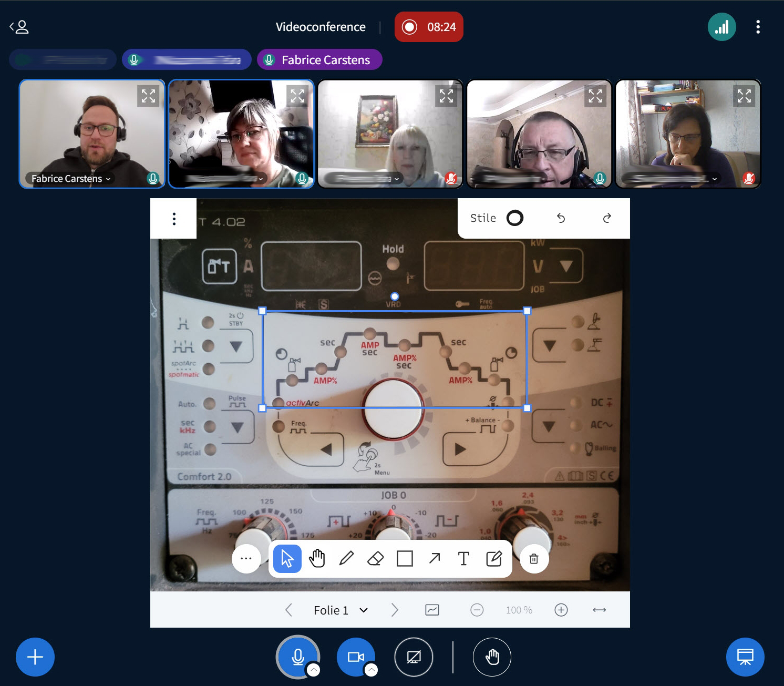Stop recording via red timer button

coord(429,27)
